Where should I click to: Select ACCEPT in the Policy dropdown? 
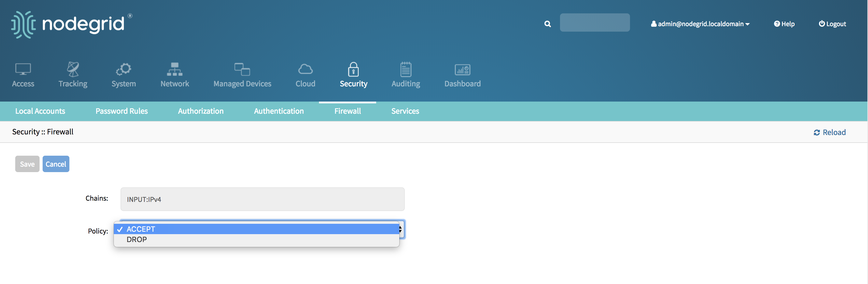click(257, 229)
